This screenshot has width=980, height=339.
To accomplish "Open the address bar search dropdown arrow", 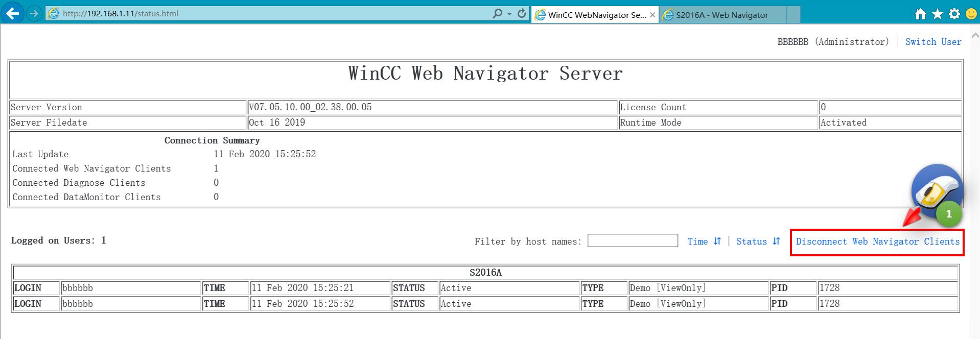I will pos(509,14).
